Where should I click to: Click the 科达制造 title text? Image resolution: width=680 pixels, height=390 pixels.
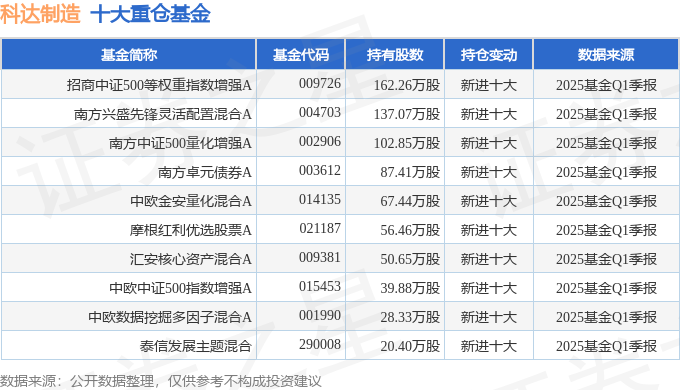click(40, 13)
